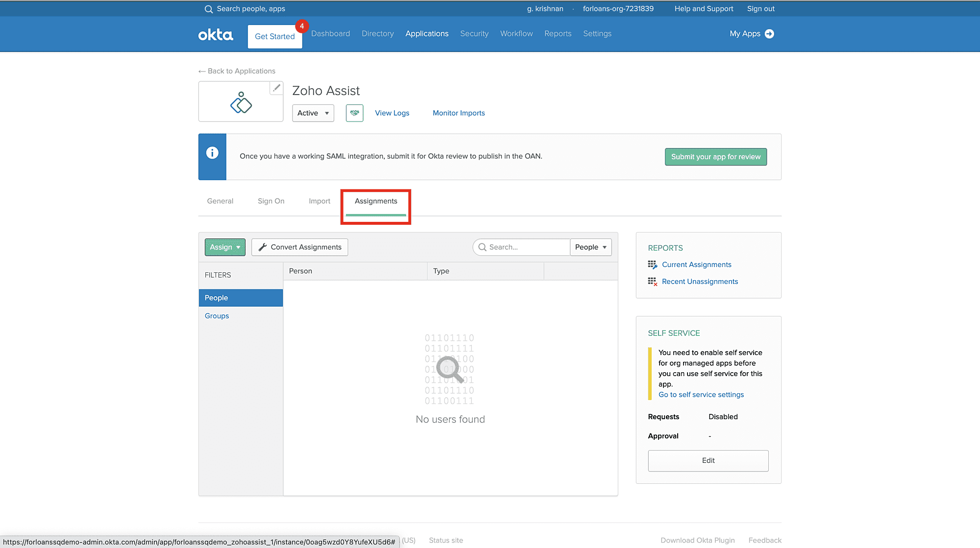Click the search magnifier icon in top bar
Image resolution: width=980 pixels, height=548 pixels.
click(x=209, y=9)
